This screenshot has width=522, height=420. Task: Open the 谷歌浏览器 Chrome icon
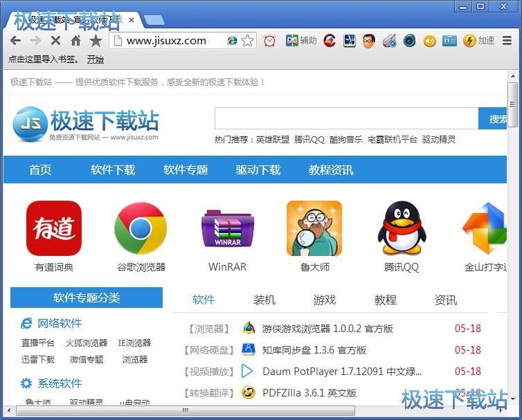point(141,228)
